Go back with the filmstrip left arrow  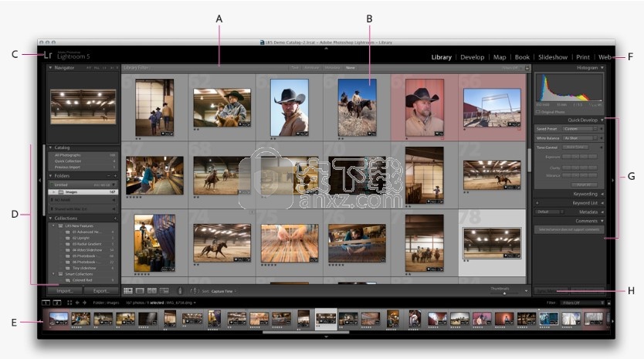pos(77,303)
